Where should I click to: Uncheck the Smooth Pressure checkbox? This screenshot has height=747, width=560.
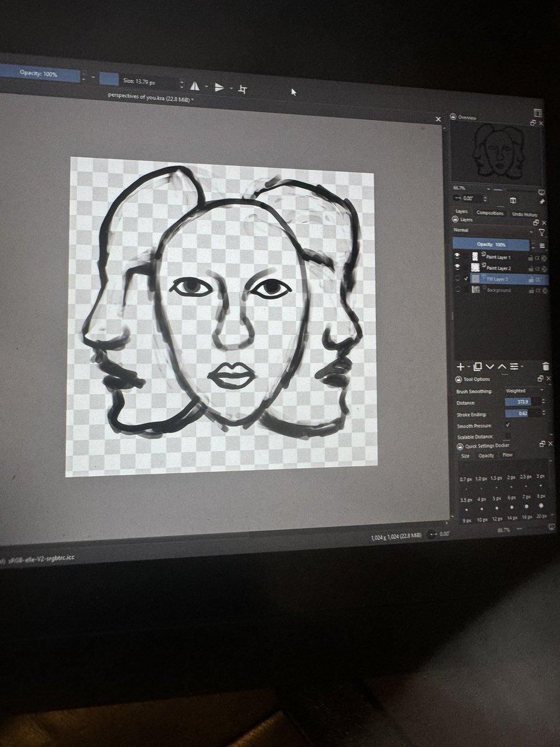(x=508, y=425)
